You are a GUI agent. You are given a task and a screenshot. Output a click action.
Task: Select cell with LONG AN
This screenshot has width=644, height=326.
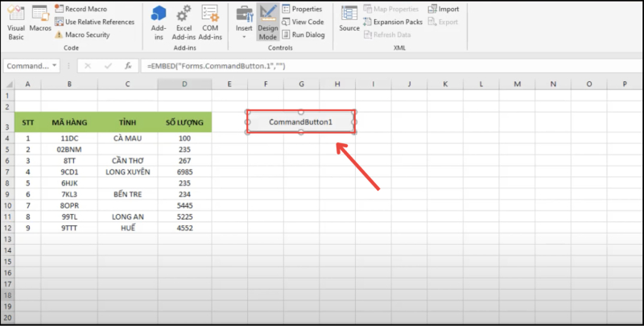[x=128, y=217]
